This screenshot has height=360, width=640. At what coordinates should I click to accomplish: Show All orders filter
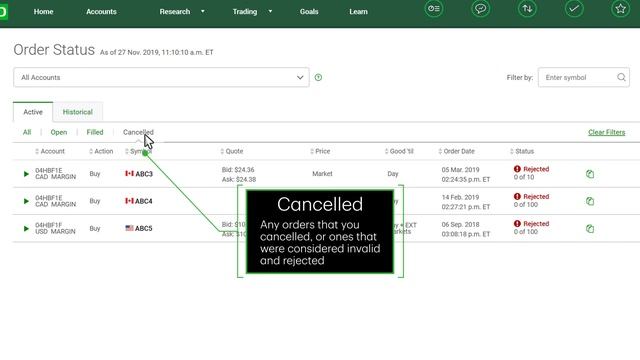tap(27, 132)
